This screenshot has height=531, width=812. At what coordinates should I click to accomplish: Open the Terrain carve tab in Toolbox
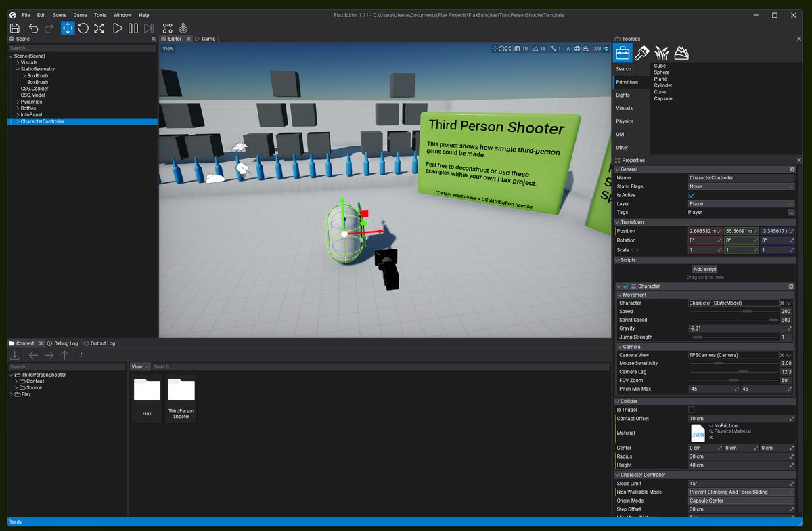tap(681, 53)
